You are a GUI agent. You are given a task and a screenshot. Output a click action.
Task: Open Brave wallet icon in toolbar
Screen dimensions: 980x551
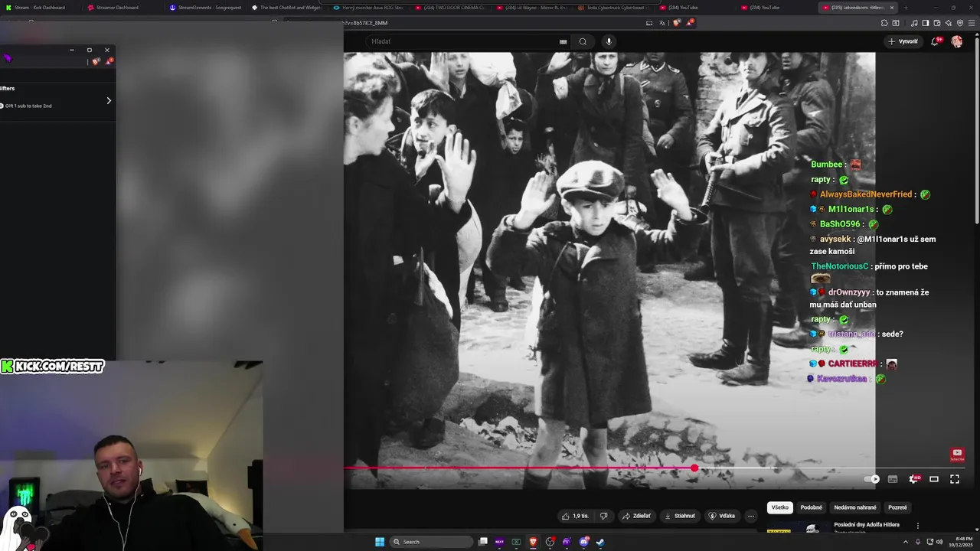click(937, 23)
